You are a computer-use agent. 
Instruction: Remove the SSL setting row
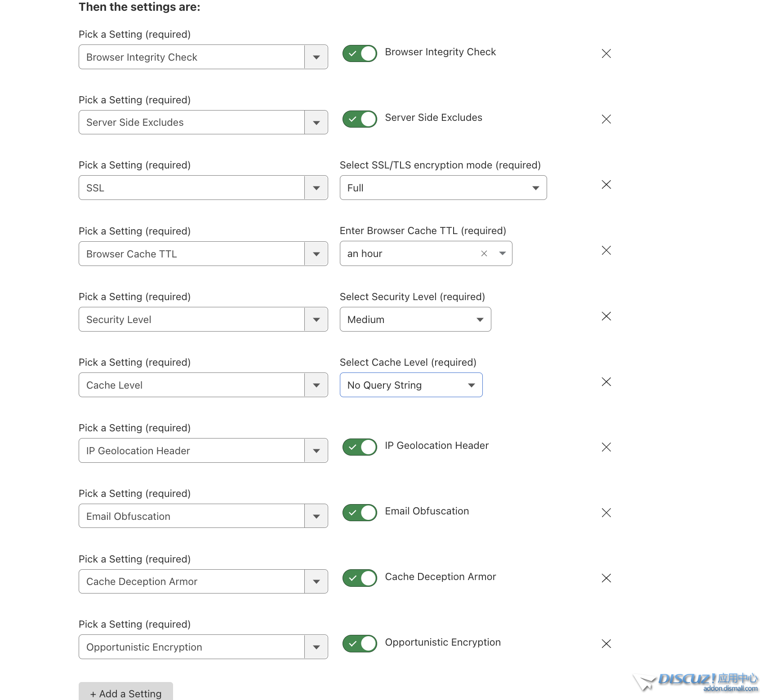pos(606,185)
